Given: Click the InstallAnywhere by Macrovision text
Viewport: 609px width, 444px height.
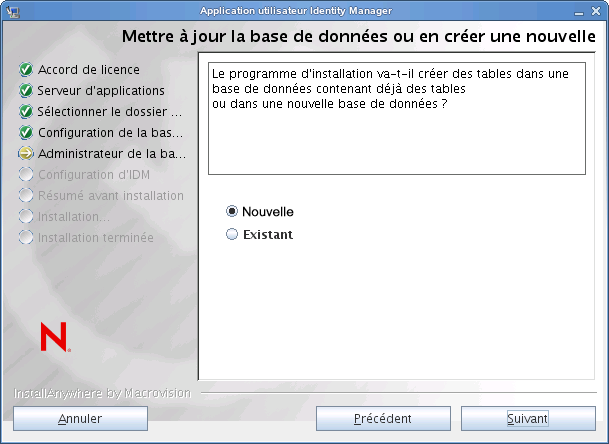Looking at the screenshot, I should tap(103, 393).
